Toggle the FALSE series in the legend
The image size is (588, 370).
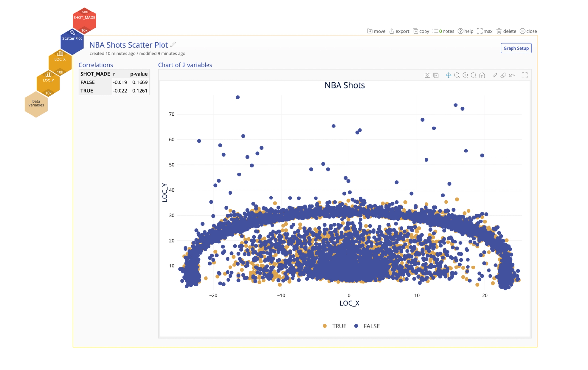pyautogui.click(x=367, y=326)
